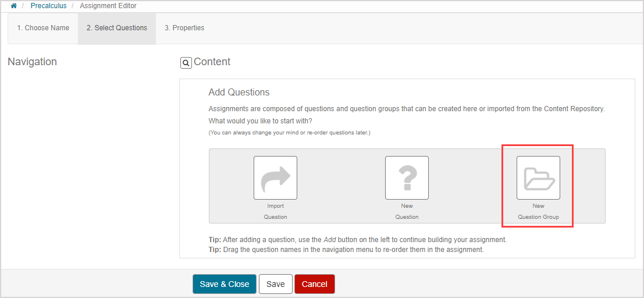This screenshot has height=298, width=644.
Task: Click the Navigation panel heading
Action: tap(33, 62)
